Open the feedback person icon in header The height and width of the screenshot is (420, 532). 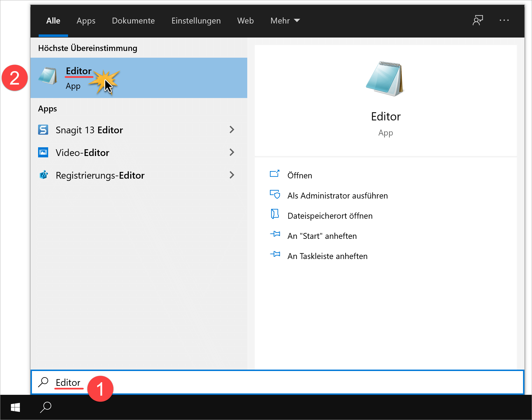(478, 20)
